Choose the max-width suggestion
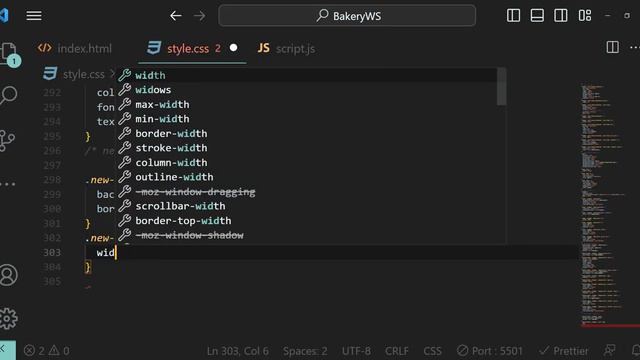640x360 pixels. click(x=307, y=104)
